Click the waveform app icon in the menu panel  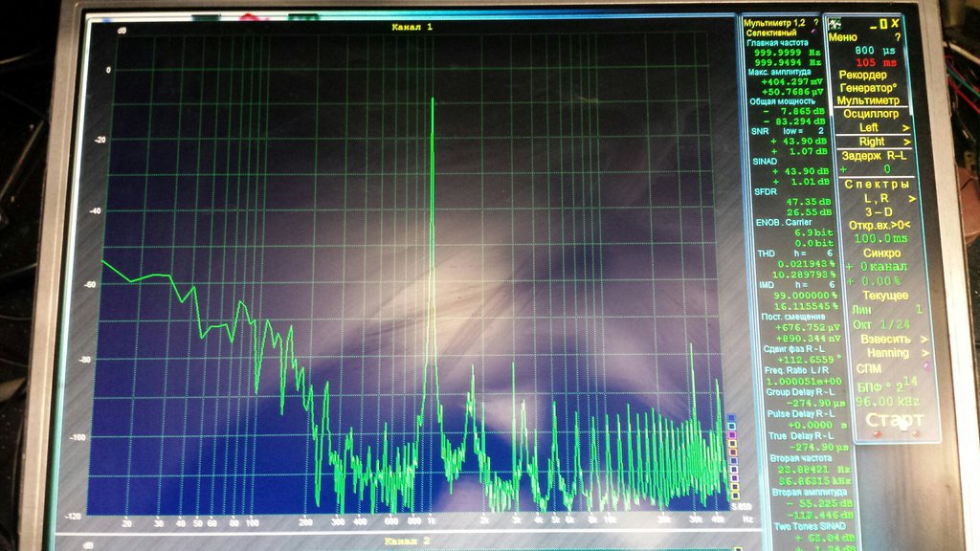click(835, 24)
